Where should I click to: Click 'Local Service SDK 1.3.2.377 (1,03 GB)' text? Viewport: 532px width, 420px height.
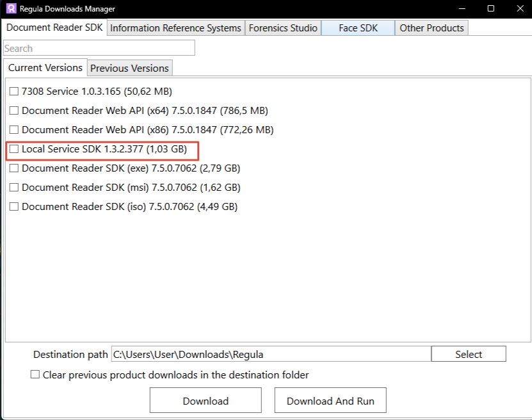click(x=104, y=149)
